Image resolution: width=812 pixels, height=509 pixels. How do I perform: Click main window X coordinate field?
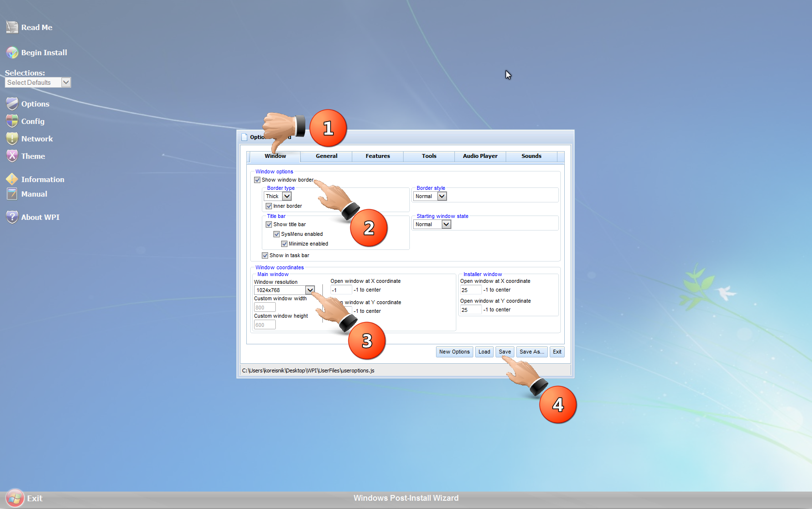tap(341, 290)
